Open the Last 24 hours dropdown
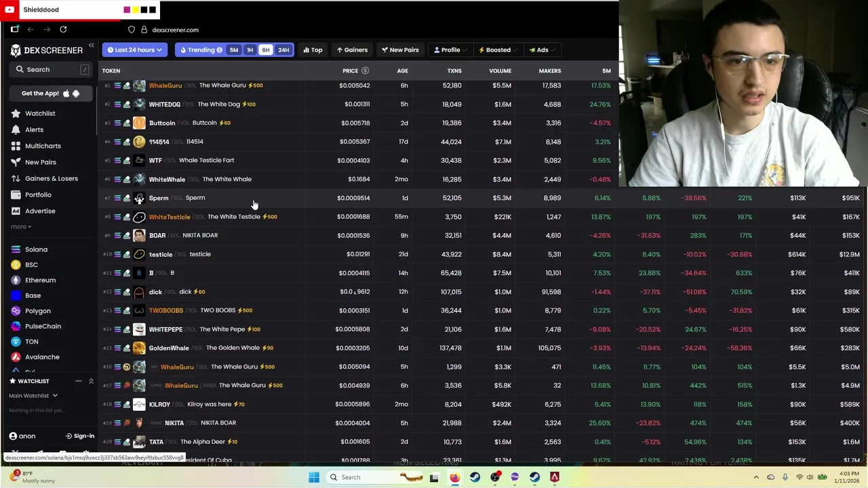Screen dimensions: 868x488 (x=135, y=50)
